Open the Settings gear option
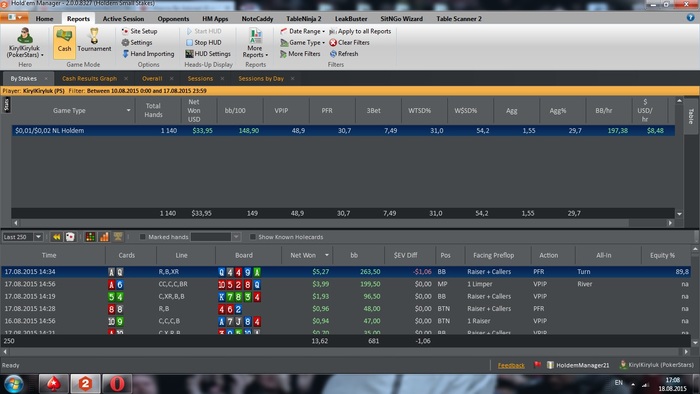The width and height of the screenshot is (700, 394). 137,42
